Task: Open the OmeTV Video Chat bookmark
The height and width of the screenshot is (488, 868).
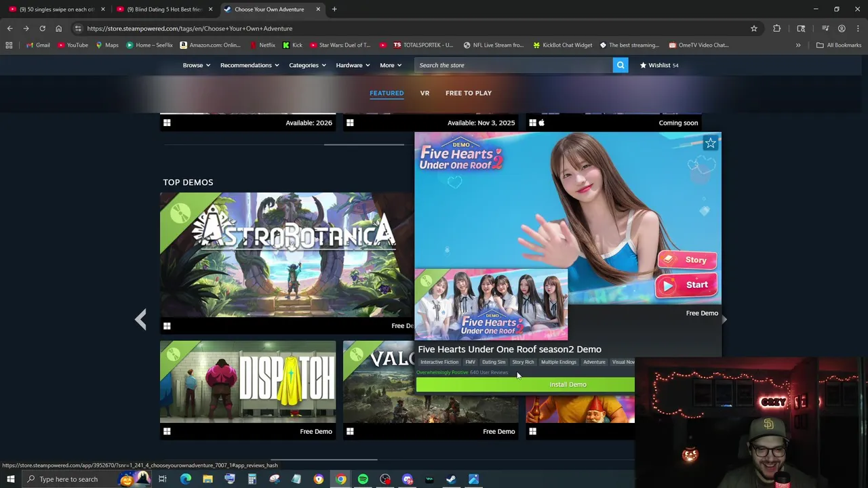Action: [698, 45]
